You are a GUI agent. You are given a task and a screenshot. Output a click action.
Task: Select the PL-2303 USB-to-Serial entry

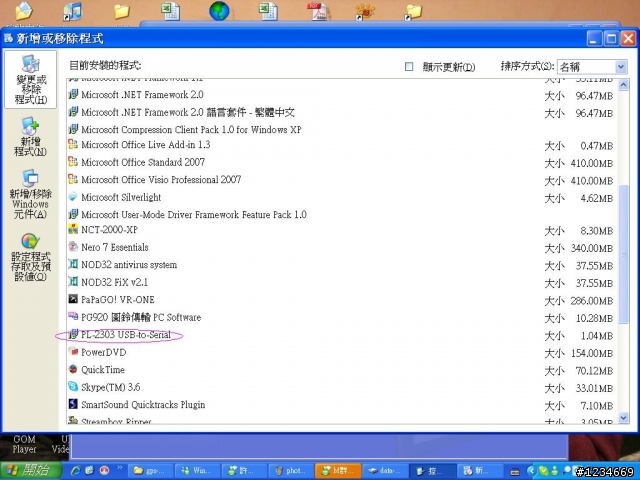pyautogui.click(x=126, y=335)
